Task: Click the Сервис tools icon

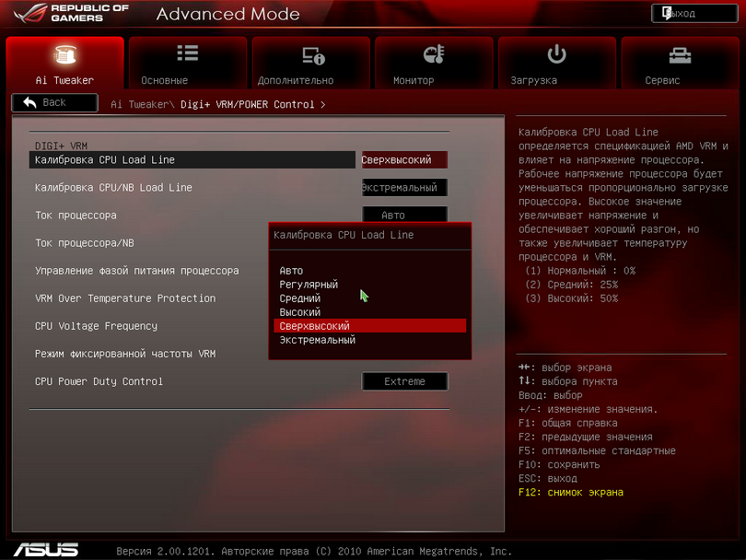Action: coord(680,55)
